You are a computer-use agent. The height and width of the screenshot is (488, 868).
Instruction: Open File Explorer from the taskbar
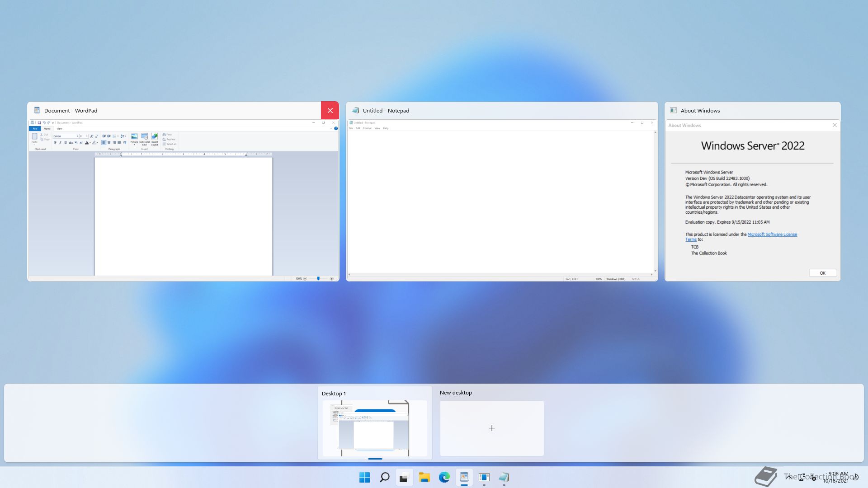(424, 477)
